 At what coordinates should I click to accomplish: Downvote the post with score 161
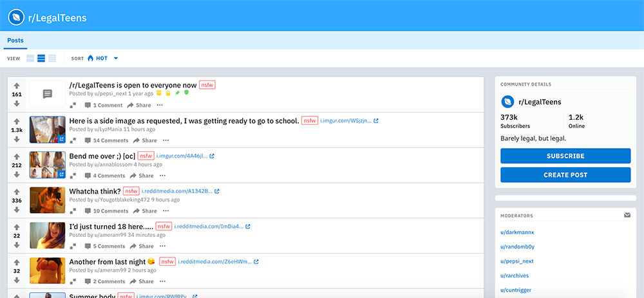[x=17, y=104]
